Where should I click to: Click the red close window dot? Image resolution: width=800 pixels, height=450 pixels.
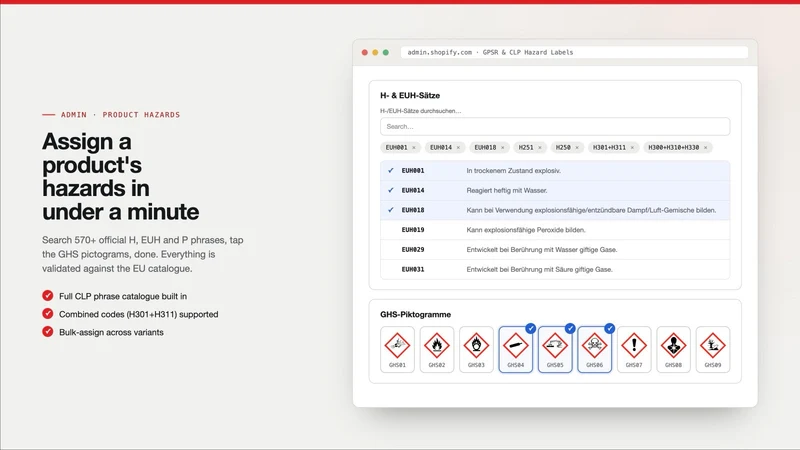[x=364, y=53]
